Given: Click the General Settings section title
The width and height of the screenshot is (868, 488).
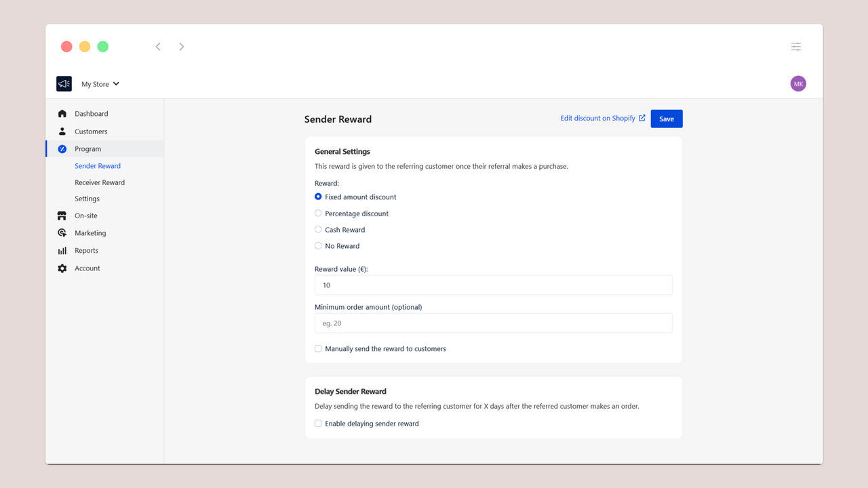Looking at the screenshot, I should (342, 152).
